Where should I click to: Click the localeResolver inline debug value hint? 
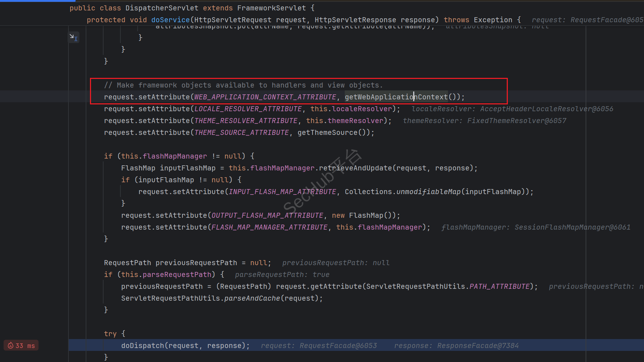tap(512, 109)
